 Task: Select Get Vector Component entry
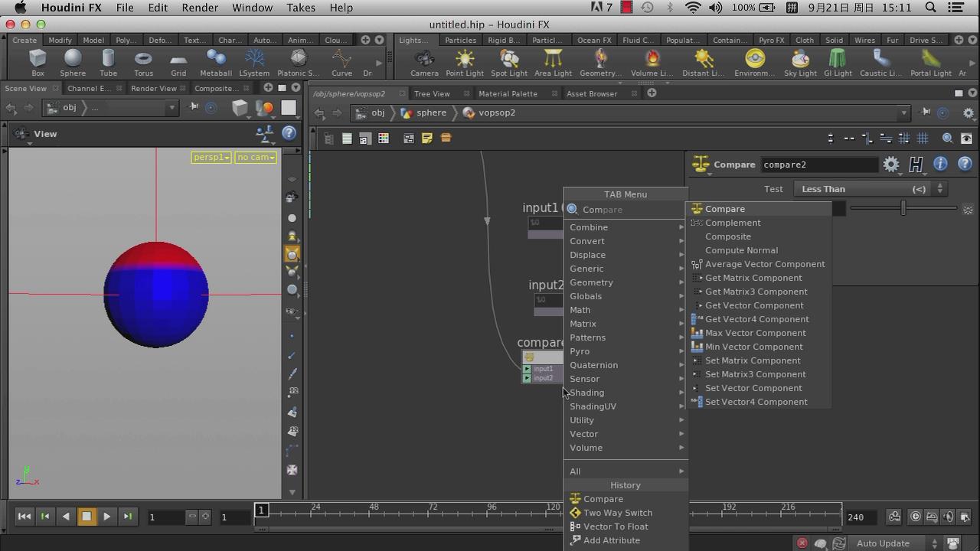click(x=758, y=305)
